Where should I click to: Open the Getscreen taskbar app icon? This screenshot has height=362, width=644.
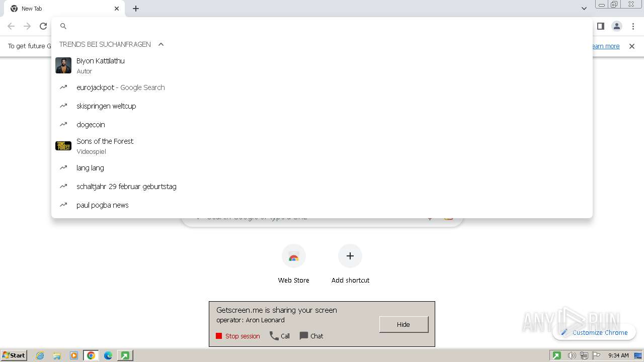tap(125, 355)
